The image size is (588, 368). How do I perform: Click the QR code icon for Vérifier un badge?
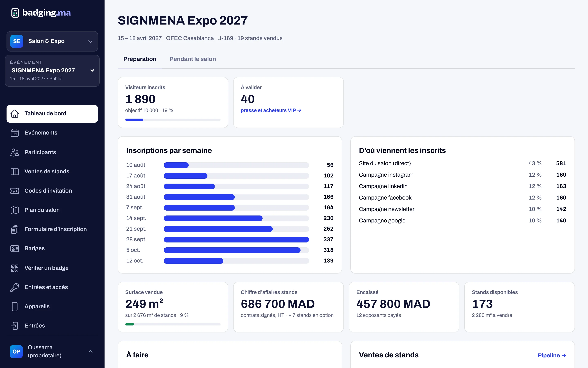tap(14, 268)
